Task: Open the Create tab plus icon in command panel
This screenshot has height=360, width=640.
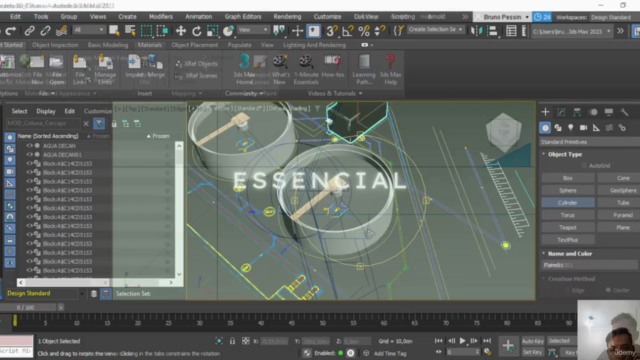Action: click(x=545, y=112)
